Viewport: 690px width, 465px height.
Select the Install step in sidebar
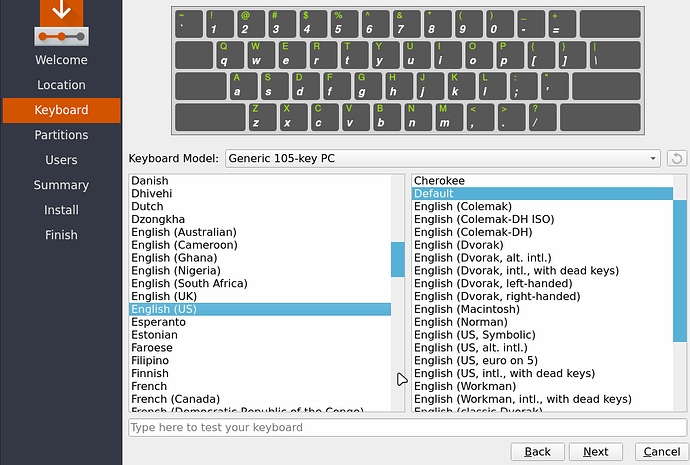coord(61,210)
